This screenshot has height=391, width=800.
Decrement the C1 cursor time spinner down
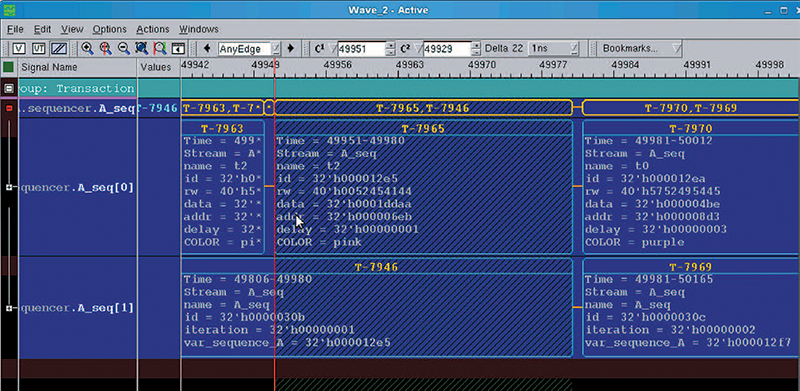tap(391, 53)
